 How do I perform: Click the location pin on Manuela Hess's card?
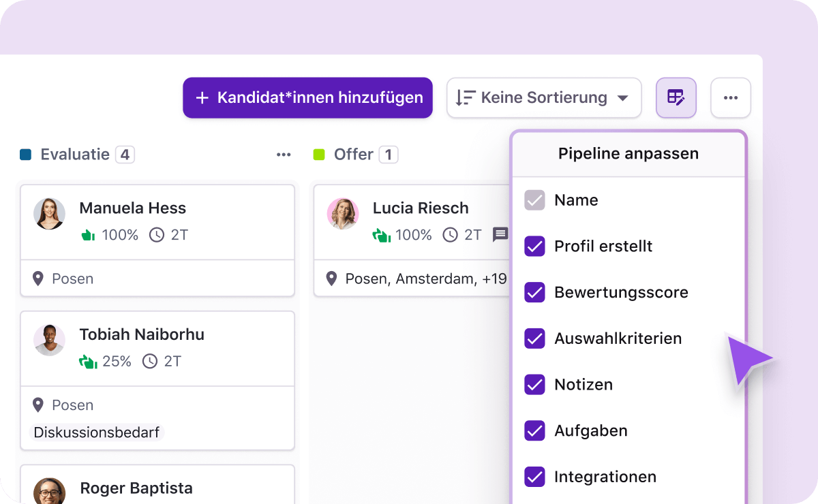38,278
